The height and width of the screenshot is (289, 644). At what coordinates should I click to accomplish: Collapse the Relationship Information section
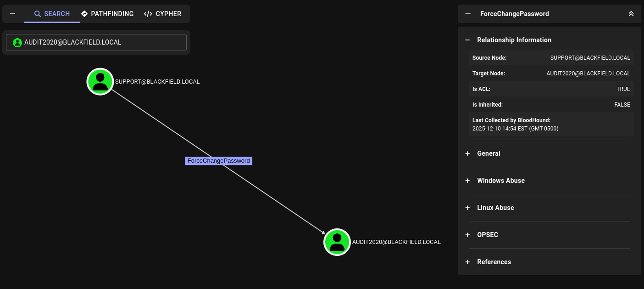468,40
